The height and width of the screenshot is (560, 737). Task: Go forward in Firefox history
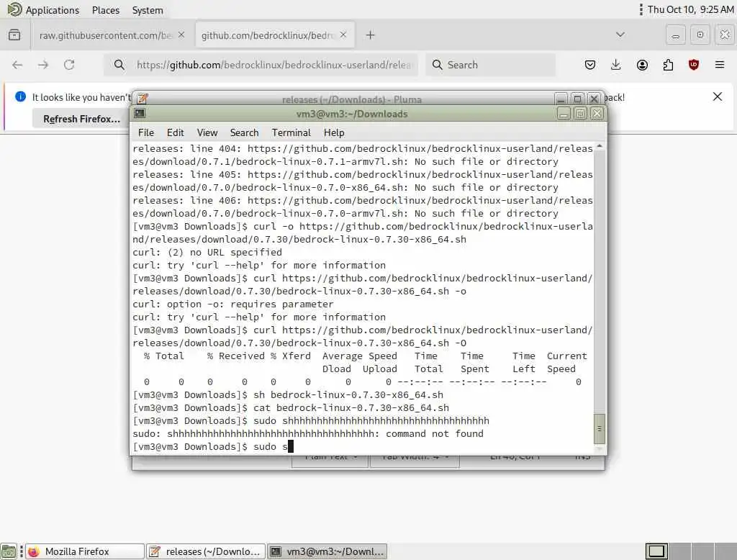pos(43,65)
